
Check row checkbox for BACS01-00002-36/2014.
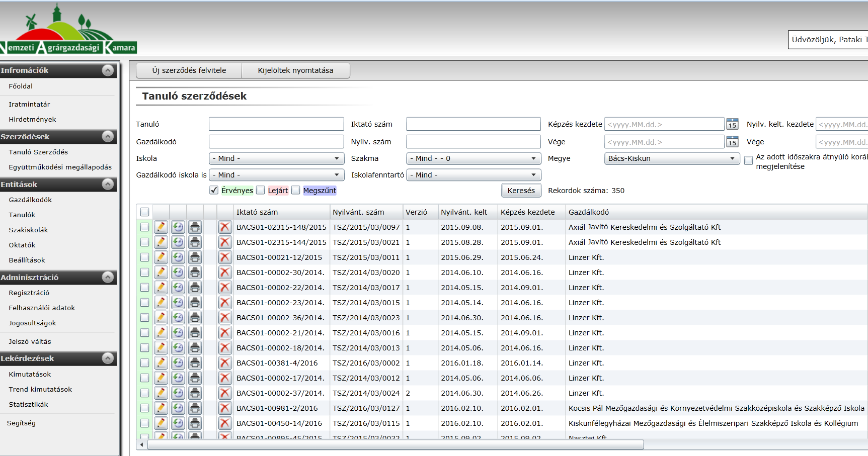coord(144,318)
